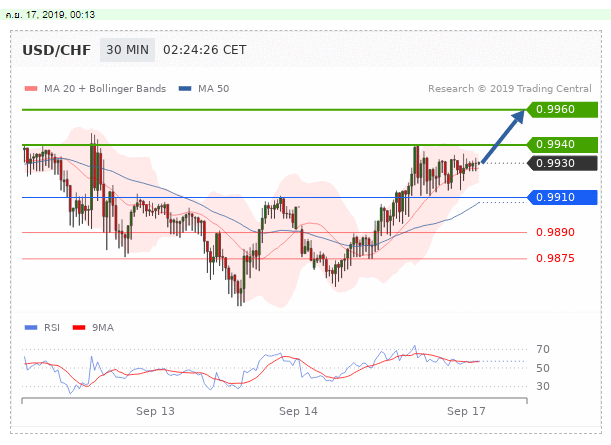Click the Sep 13 date axis label
This screenshot has width=611, height=445.
[155, 411]
